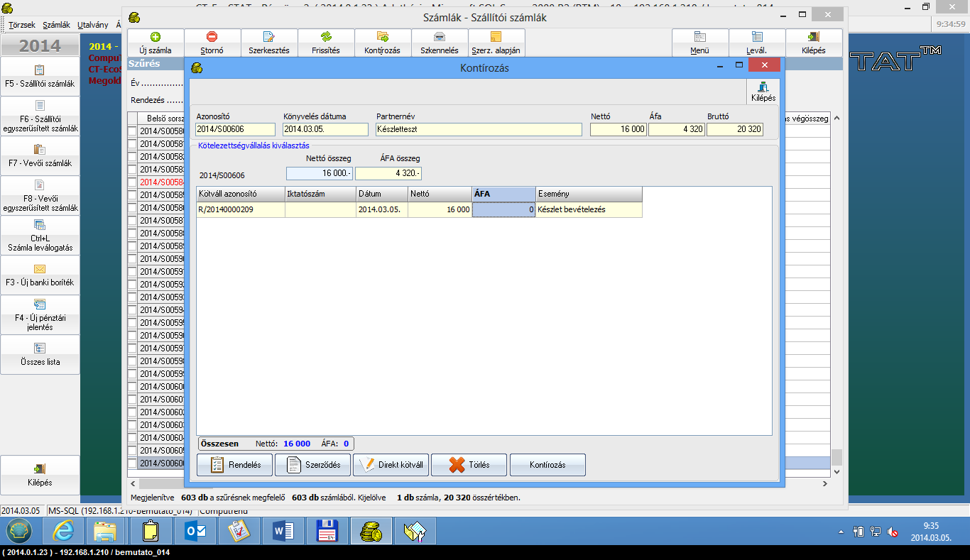
Task: Select the R/20140000209 cell
Action: click(x=241, y=209)
